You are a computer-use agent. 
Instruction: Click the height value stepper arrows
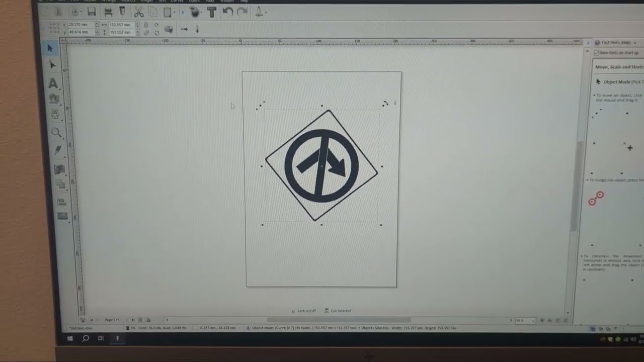tap(137, 32)
